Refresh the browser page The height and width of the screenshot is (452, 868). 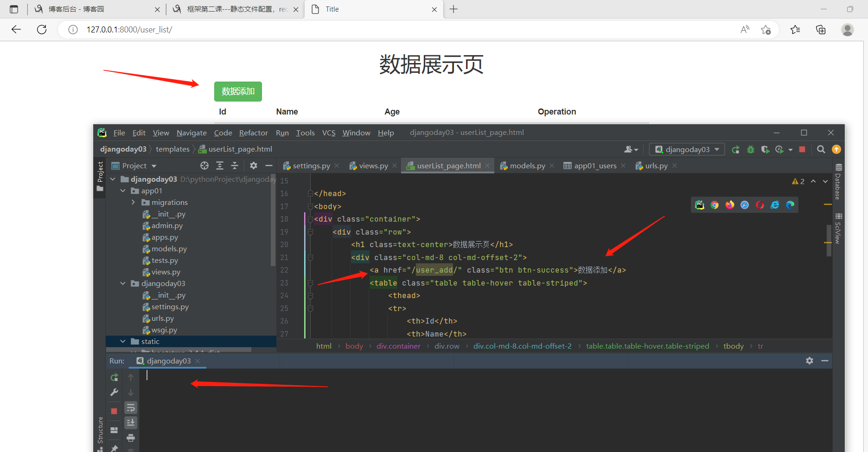(42, 30)
